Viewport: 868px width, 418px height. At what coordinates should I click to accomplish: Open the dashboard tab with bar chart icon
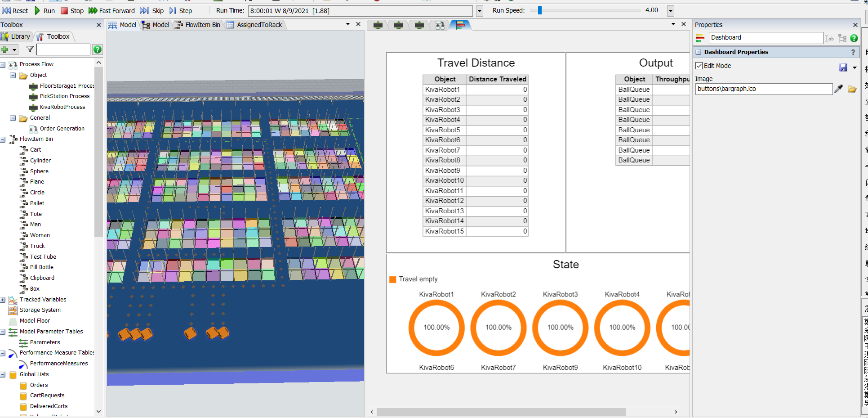(x=460, y=25)
